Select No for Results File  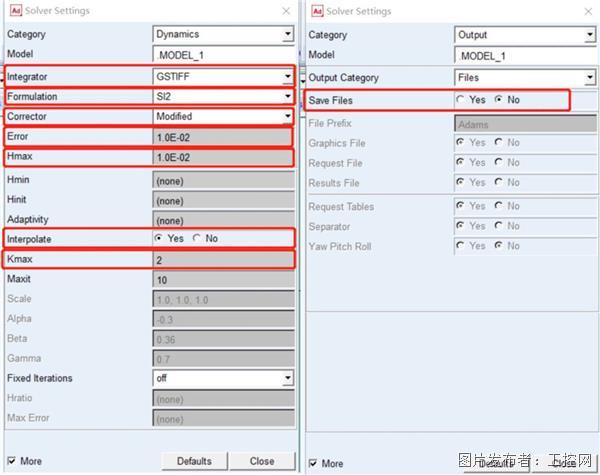(x=498, y=182)
